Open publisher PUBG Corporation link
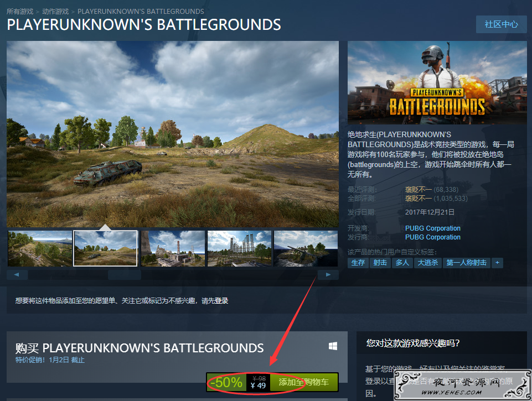 coord(432,237)
